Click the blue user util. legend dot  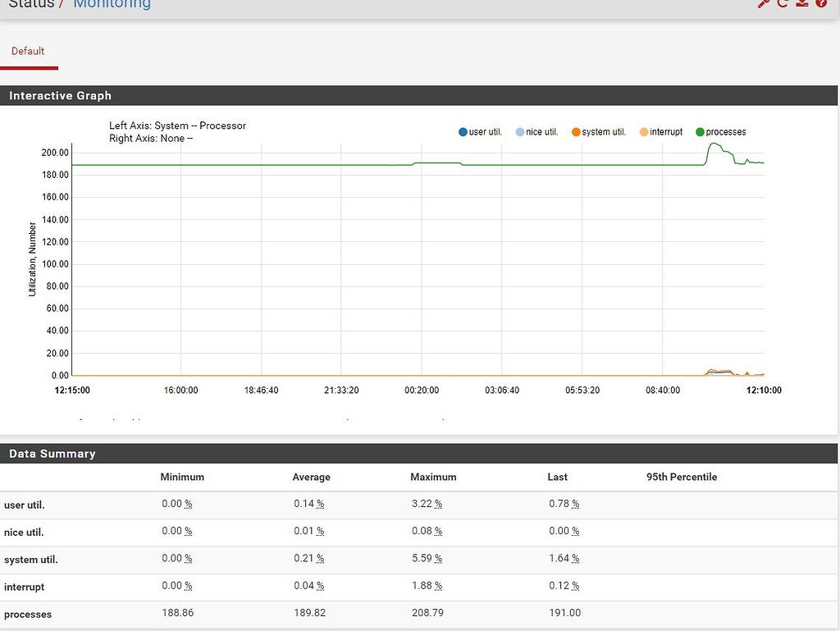[463, 131]
